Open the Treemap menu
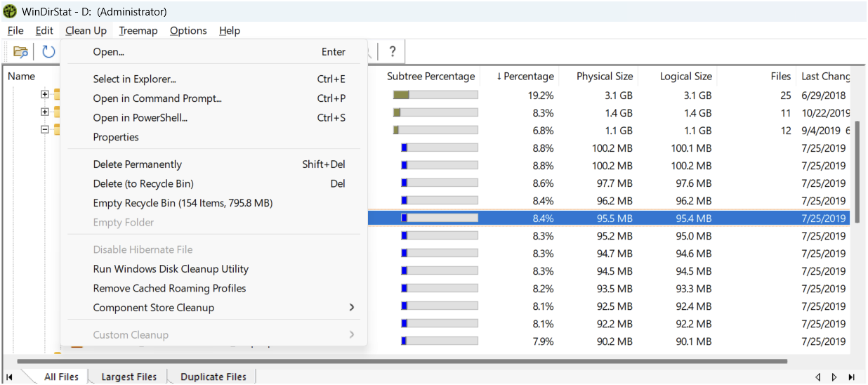This screenshot has height=385, width=868. (x=138, y=30)
